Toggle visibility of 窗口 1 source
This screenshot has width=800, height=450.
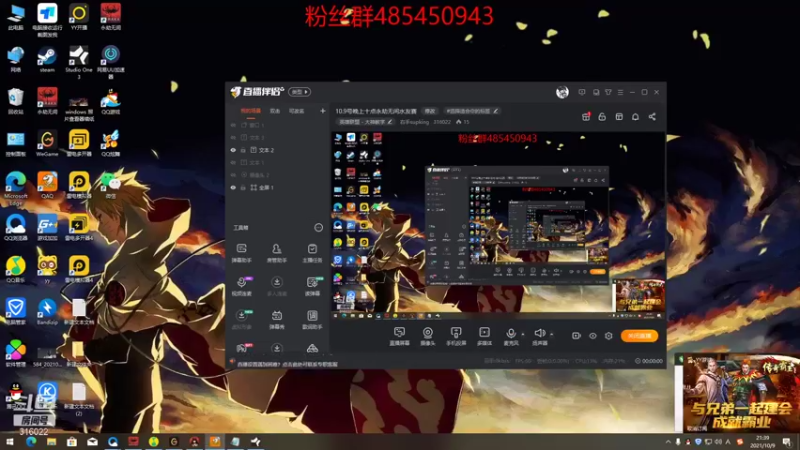233,125
